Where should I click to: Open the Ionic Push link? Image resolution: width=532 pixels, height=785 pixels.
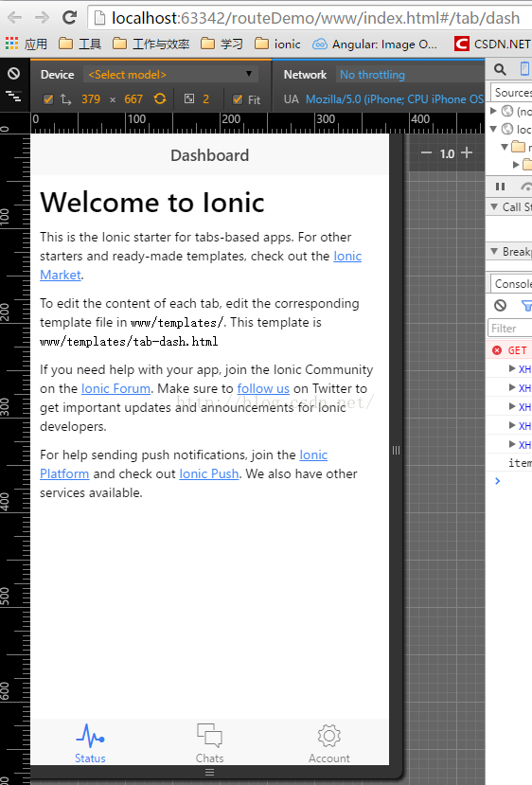(208, 473)
